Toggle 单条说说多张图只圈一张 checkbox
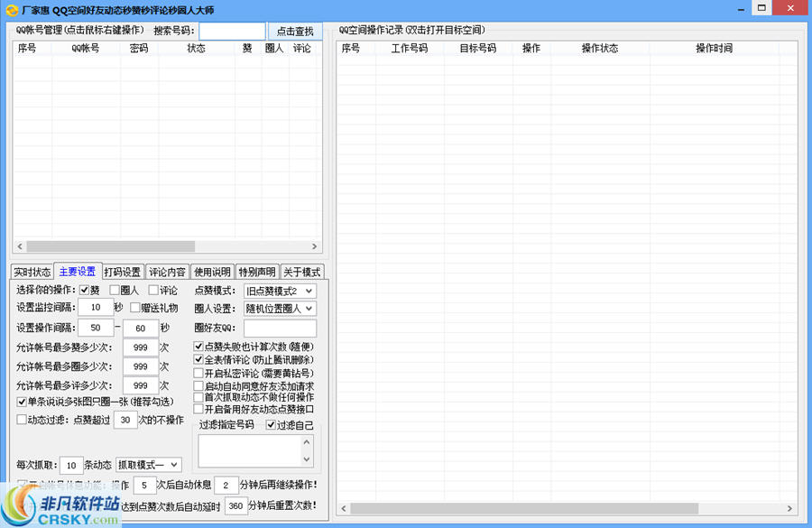 (x=22, y=402)
